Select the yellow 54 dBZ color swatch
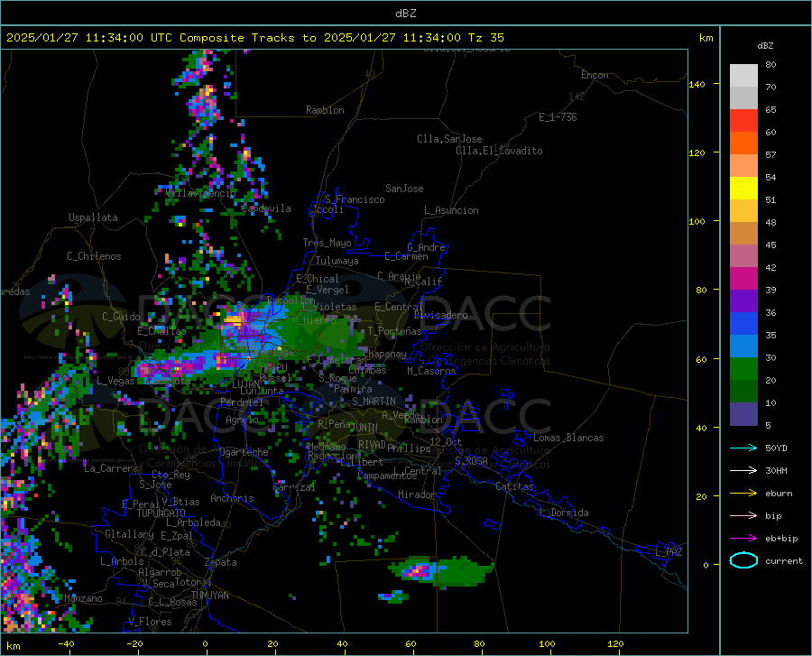The image size is (812, 656). tap(743, 188)
